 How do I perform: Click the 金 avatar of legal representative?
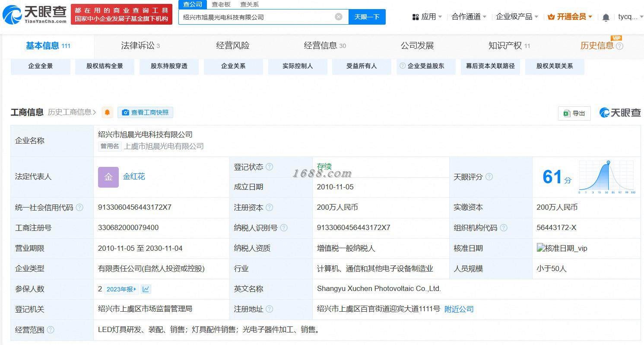click(x=108, y=177)
